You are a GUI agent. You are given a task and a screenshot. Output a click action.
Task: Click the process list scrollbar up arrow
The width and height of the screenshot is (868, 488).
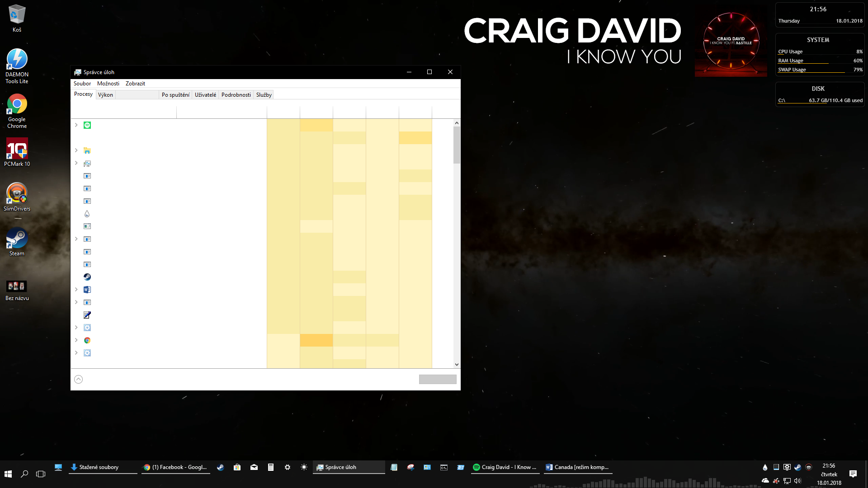click(457, 123)
